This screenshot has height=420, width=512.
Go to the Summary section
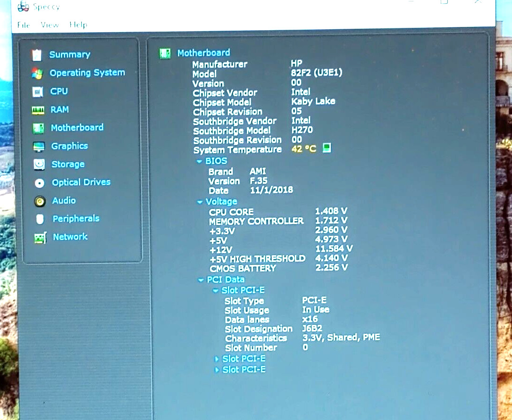click(69, 55)
